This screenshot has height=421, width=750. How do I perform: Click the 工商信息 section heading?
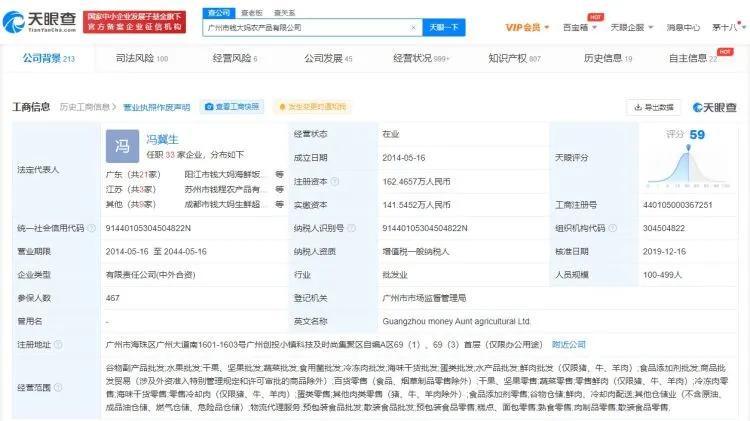coord(31,107)
